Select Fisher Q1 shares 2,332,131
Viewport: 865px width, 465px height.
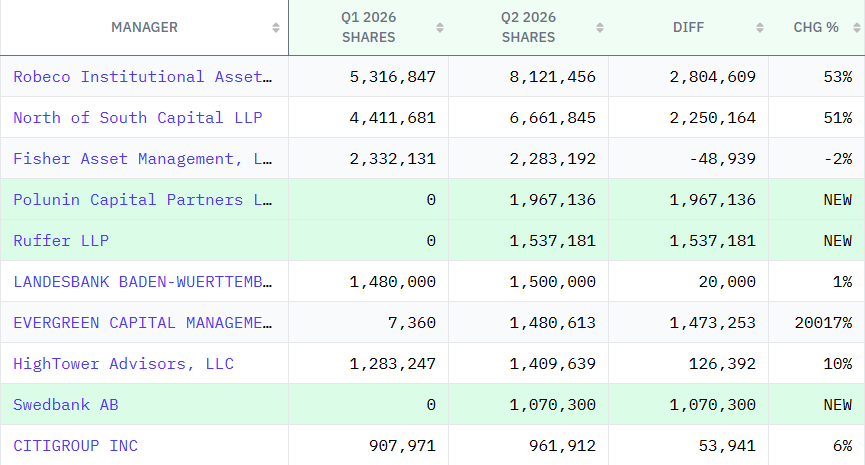[x=393, y=159]
